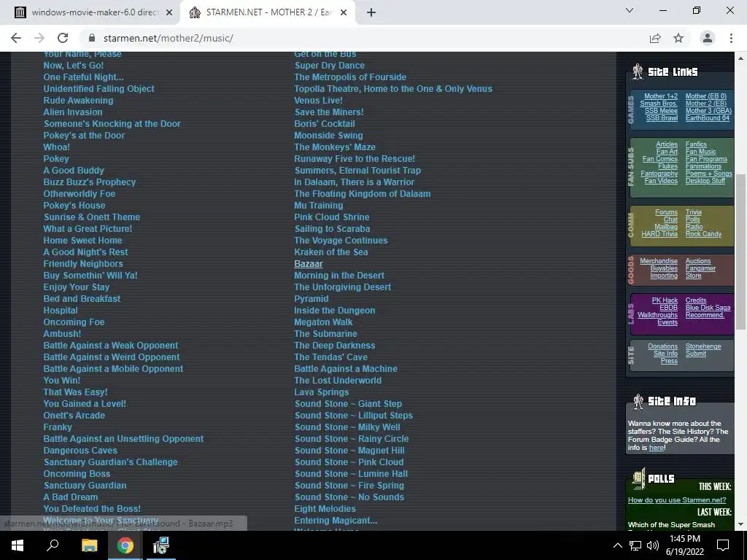747x560 pixels.
Task: Open Moonside Swing track
Action: click(x=328, y=135)
